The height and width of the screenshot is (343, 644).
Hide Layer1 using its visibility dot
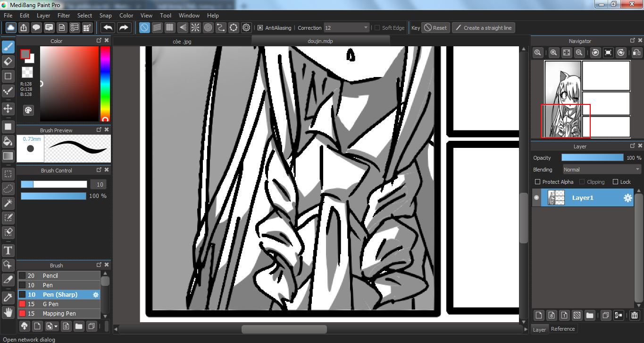click(x=536, y=198)
